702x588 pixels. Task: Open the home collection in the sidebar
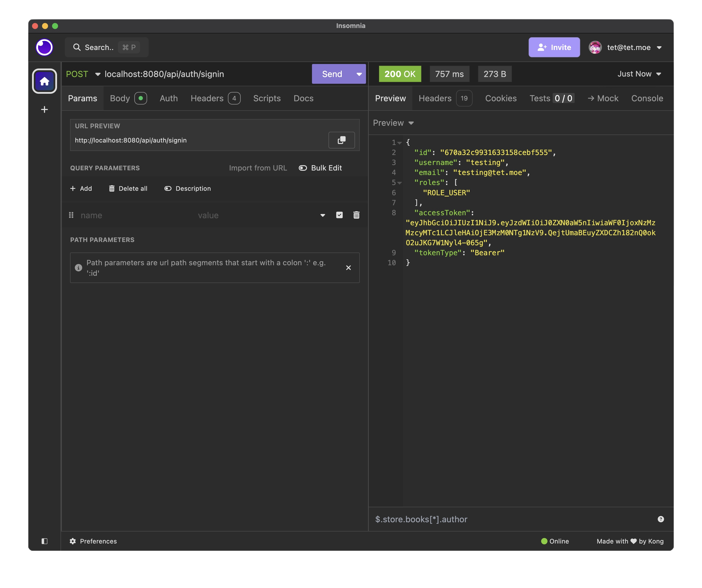(44, 81)
